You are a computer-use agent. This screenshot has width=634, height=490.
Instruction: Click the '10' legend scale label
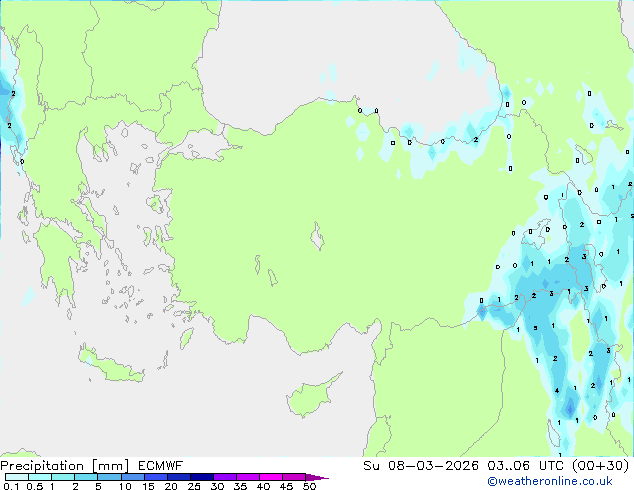pyautogui.click(x=125, y=486)
